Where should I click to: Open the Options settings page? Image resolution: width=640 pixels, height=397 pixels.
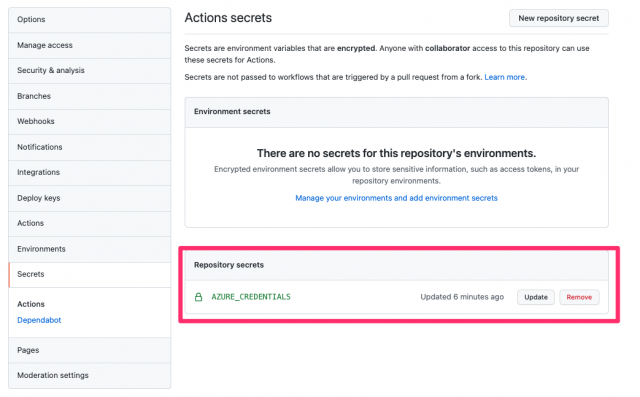[x=89, y=20]
